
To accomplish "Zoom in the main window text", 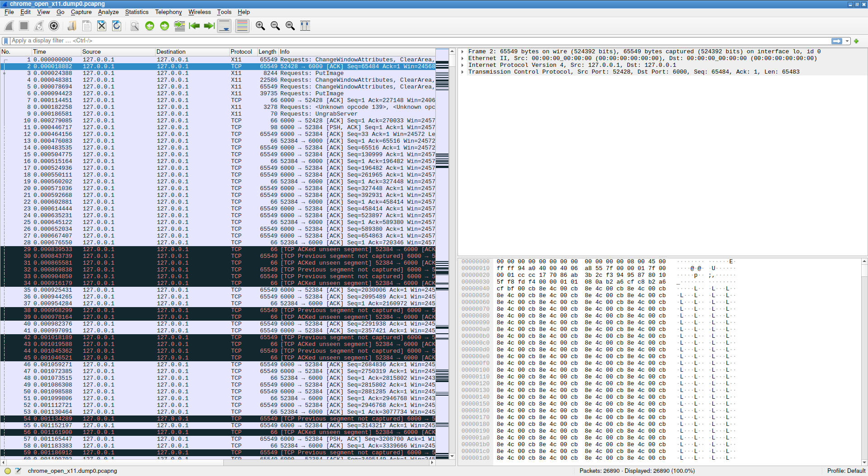I will pos(260,26).
